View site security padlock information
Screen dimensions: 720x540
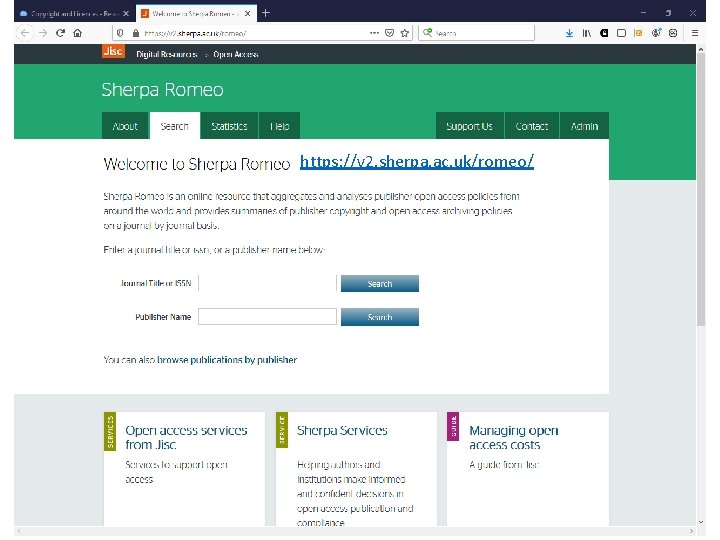135,33
